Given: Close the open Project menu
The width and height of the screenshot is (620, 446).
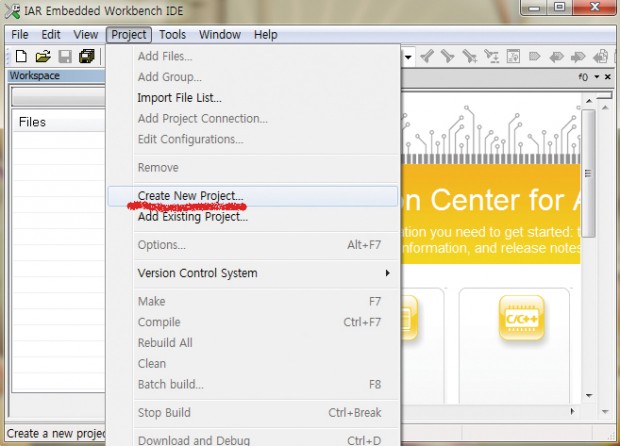Looking at the screenshot, I should click(x=129, y=35).
